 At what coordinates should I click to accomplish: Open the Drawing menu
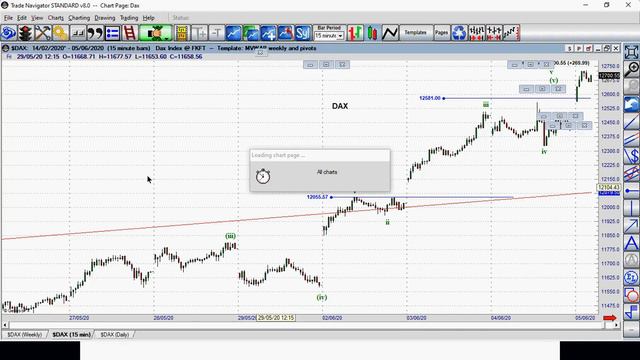pos(104,18)
